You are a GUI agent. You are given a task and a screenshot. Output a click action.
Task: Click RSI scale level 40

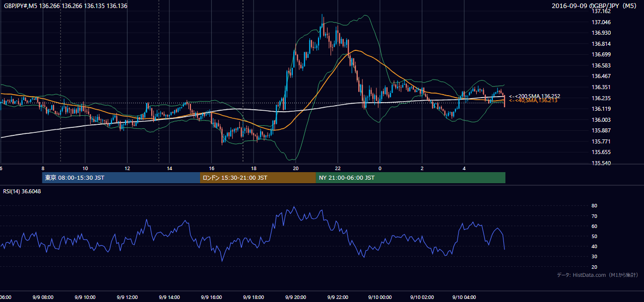(x=594, y=246)
